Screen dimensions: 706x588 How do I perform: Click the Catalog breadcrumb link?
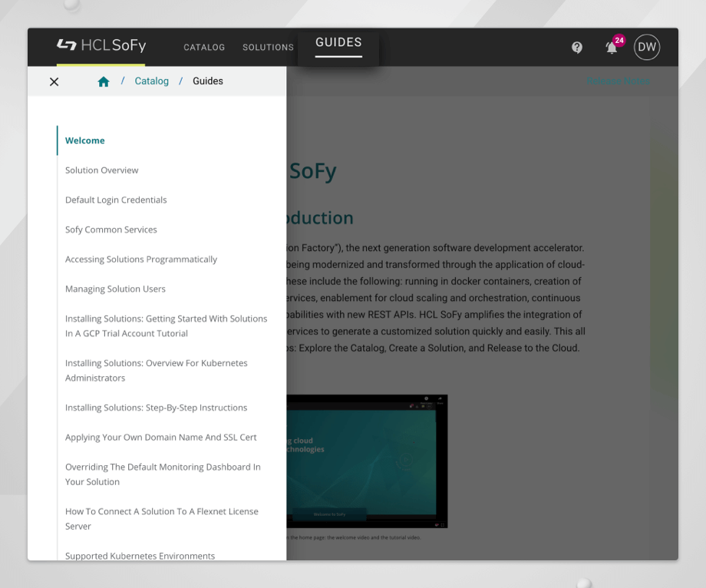[x=151, y=81]
